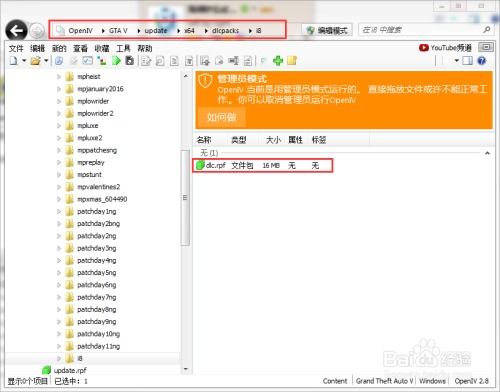Click the 编辑模式 edit mode button
Image resolution: width=500 pixels, height=392 pixels.
tap(327, 30)
